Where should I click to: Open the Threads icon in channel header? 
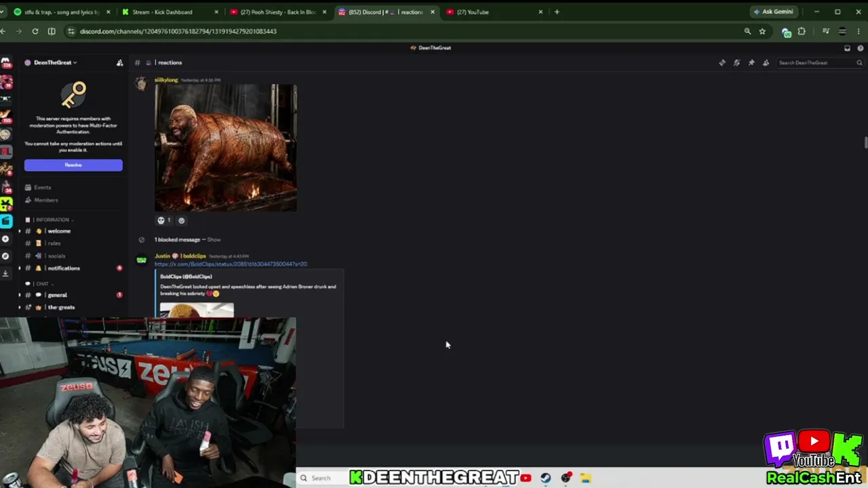click(722, 62)
